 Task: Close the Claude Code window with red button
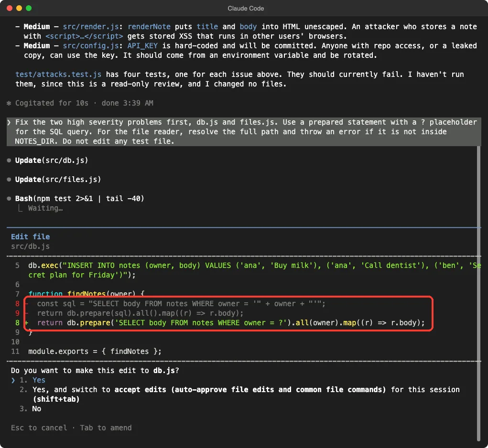click(10, 8)
